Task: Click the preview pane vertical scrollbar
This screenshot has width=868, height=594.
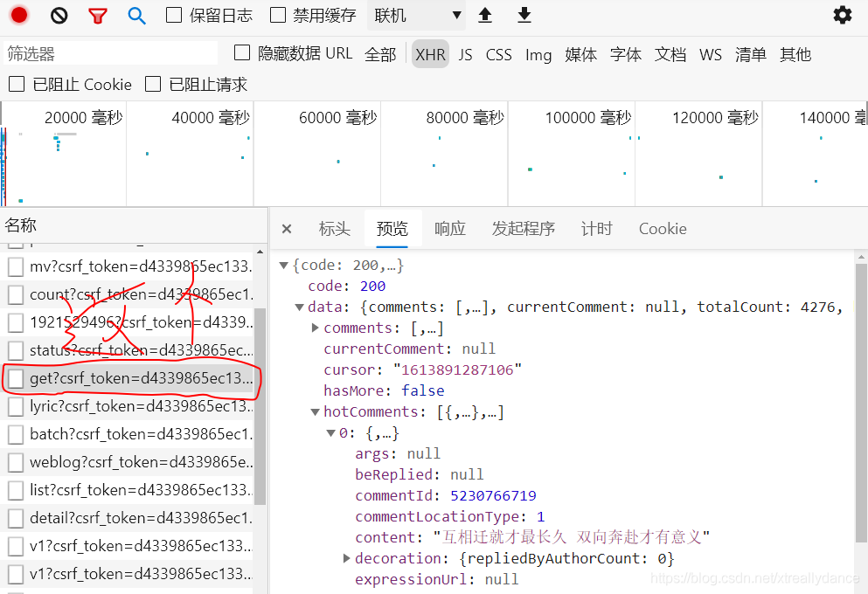Action: pyautogui.click(x=861, y=402)
